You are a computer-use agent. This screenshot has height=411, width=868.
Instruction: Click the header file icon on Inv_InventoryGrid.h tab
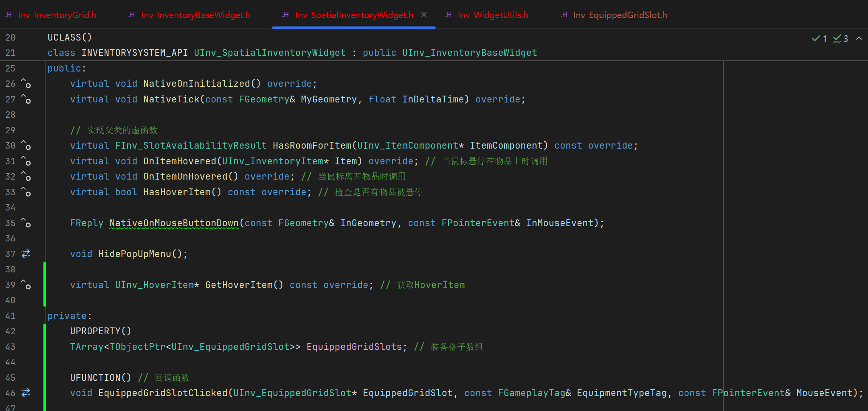8,15
